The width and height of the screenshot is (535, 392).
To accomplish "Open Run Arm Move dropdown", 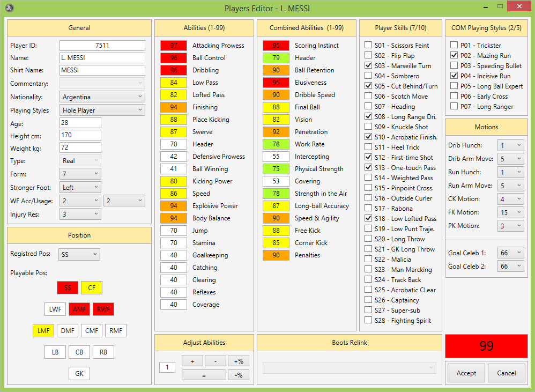I will (510, 186).
